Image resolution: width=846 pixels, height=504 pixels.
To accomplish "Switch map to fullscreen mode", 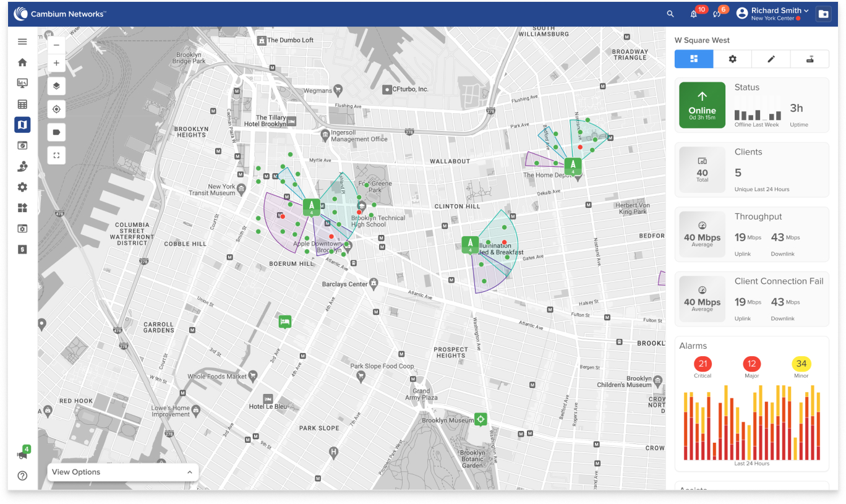I will (x=56, y=155).
